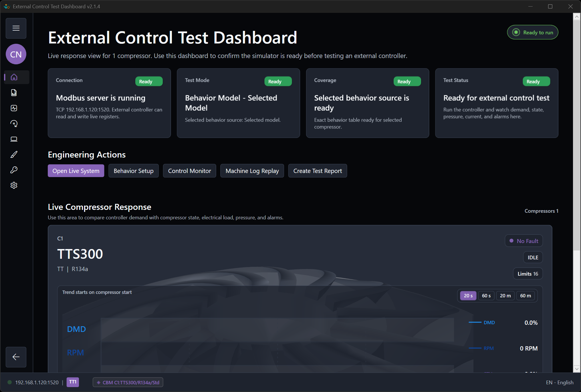Click Behavior Model - Selected Model heading
The width and height of the screenshot is (581, 392).
231,103
